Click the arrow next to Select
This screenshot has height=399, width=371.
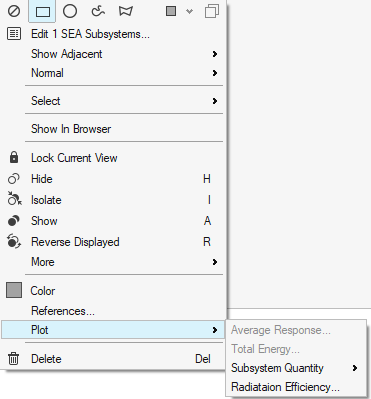pyautogui.click(x=215, y=101)
